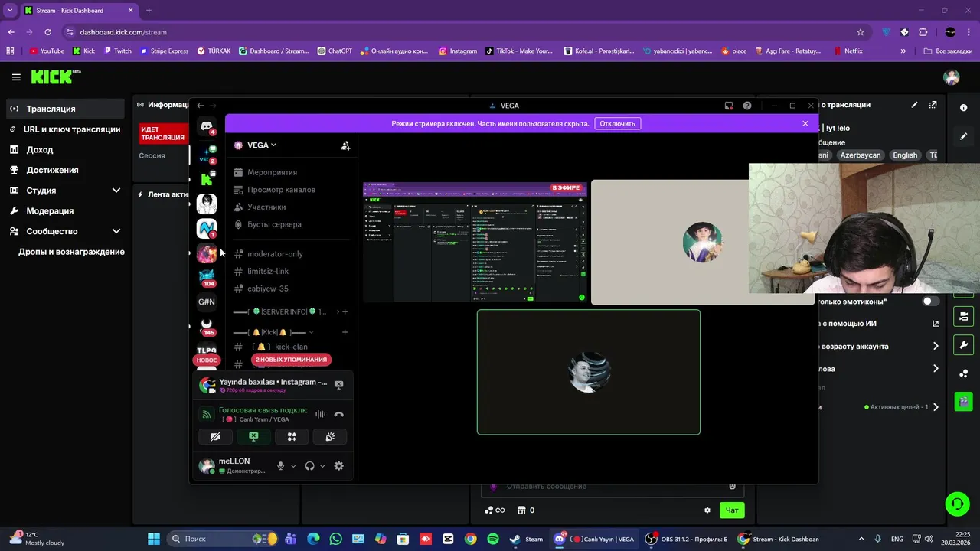Open Kick info icon in right rail

coord(964,108)
